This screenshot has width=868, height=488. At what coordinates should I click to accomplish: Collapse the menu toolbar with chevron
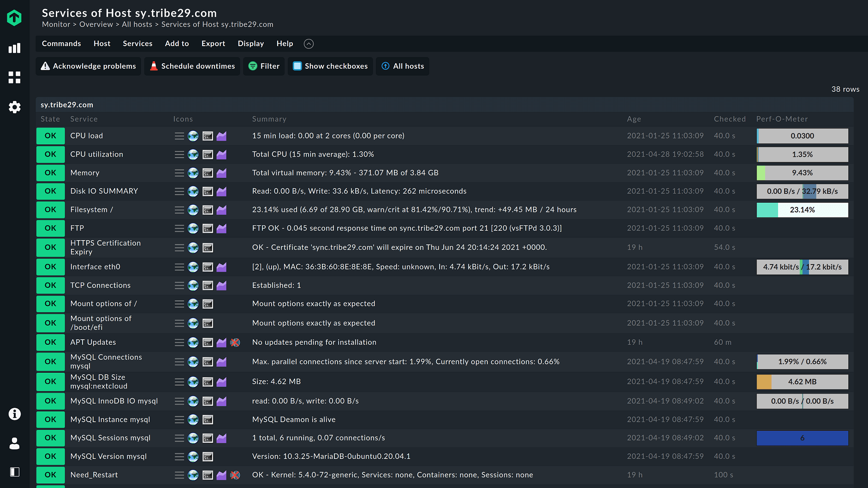pos(309,44)
